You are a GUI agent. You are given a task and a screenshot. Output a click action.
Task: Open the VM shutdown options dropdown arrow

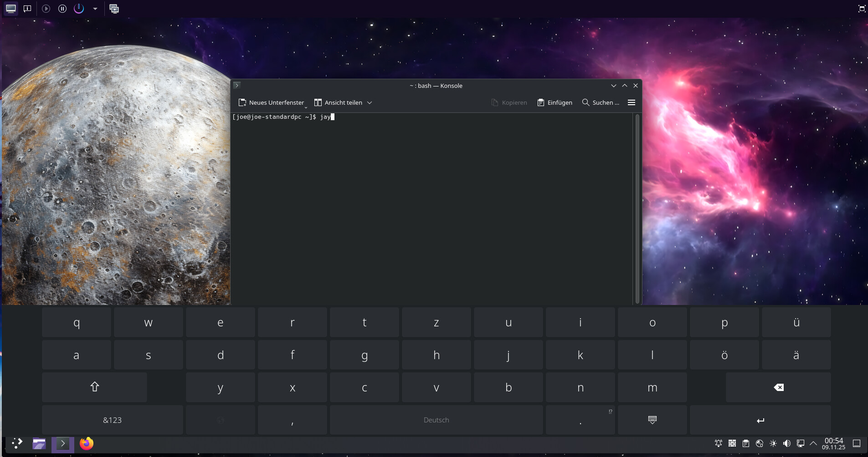[x=95, y=9]
